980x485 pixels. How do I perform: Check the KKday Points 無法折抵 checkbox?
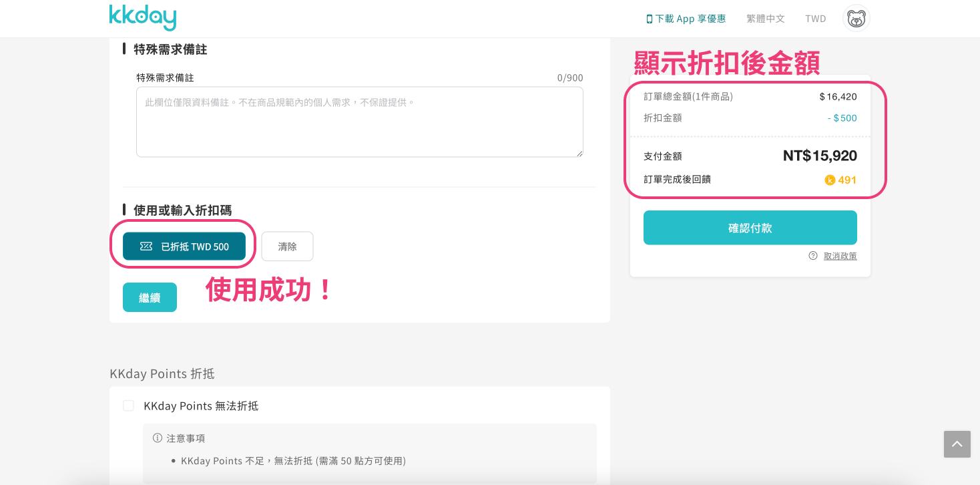click(x=128, y=406)
